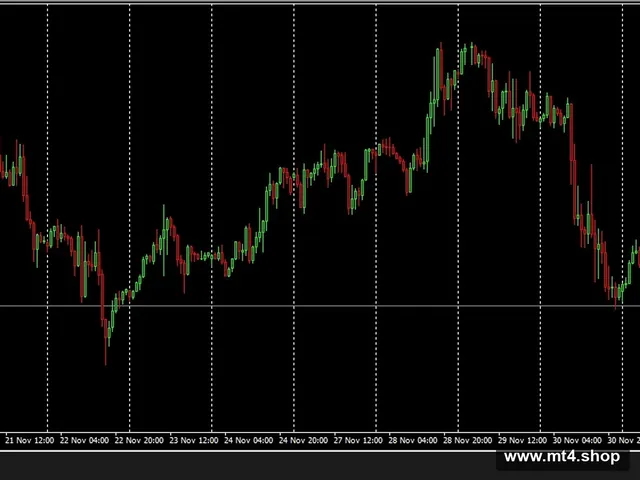Click the 23 Nov 12:00 time axis label
Screen dimensions: 640x480
pyautogui.click(x=194, y=440)
